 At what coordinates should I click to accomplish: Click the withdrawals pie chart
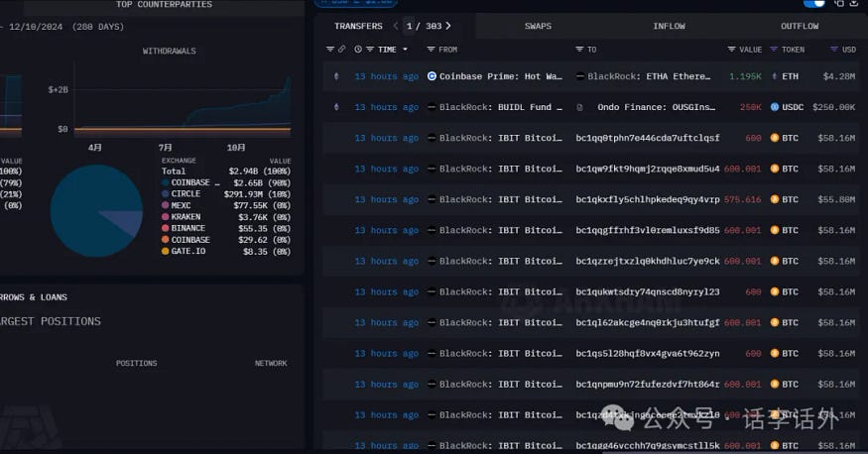[x=96, y=211]
